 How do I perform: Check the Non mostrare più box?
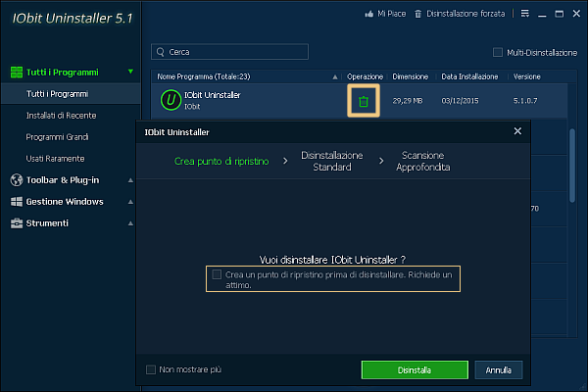(151, 369)
